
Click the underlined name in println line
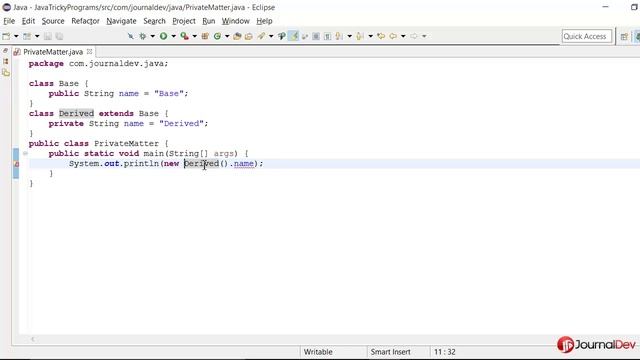coord(244,164)
